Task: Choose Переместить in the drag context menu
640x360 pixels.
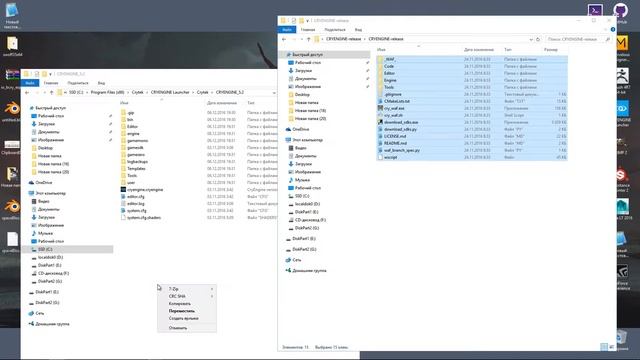Action: [182, 311]
